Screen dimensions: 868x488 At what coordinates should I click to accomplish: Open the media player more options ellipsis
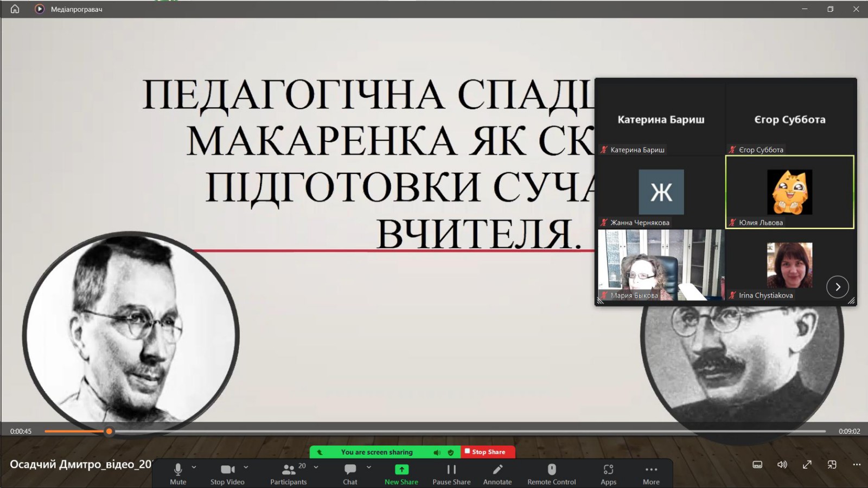(857, 465)
